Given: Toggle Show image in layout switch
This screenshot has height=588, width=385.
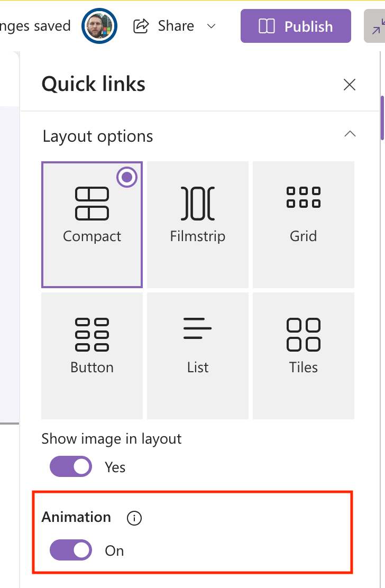Looking at the screenshot, I should (71, 466).
